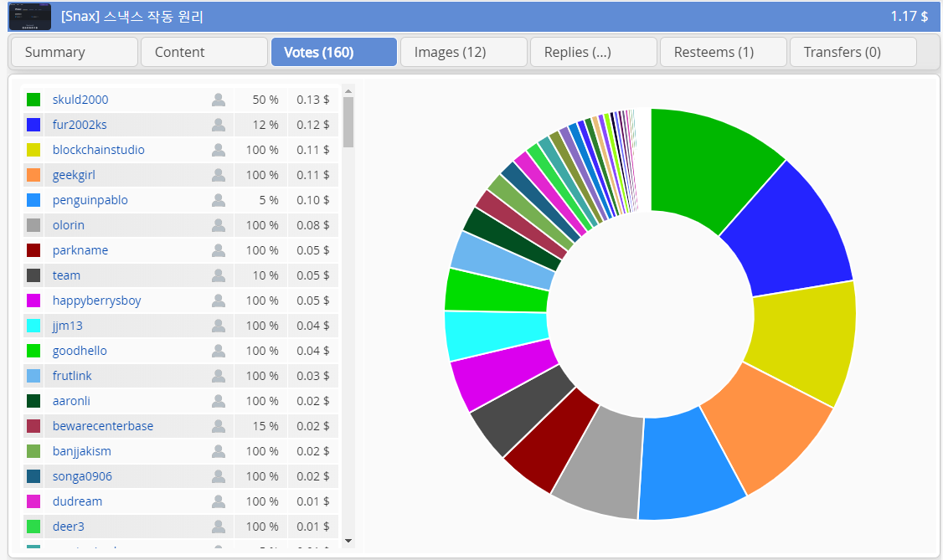
Task: Click the scroll down arrow of votes list
Action: point(348,541)
